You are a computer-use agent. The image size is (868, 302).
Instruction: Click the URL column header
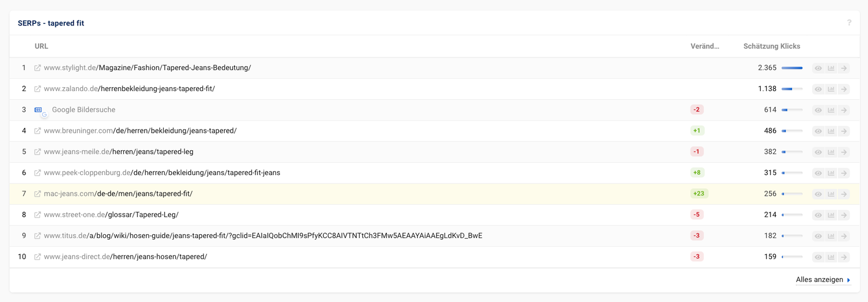[41, 46]
